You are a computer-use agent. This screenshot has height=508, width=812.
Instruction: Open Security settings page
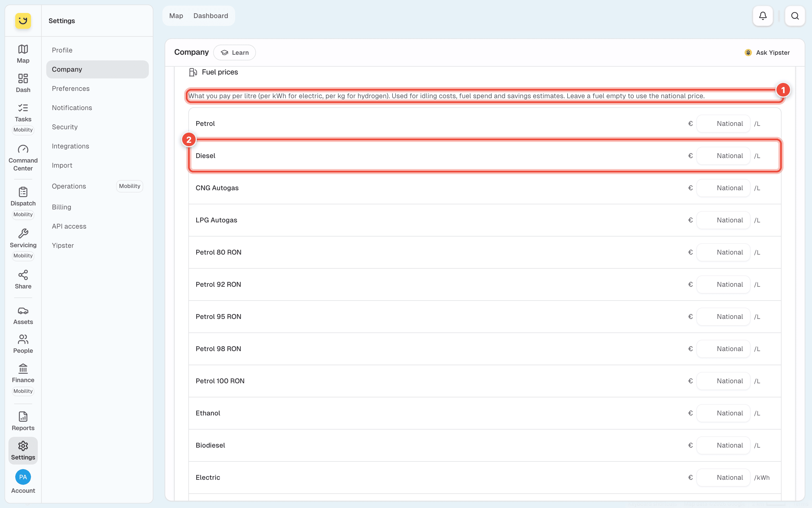[97, 127]
